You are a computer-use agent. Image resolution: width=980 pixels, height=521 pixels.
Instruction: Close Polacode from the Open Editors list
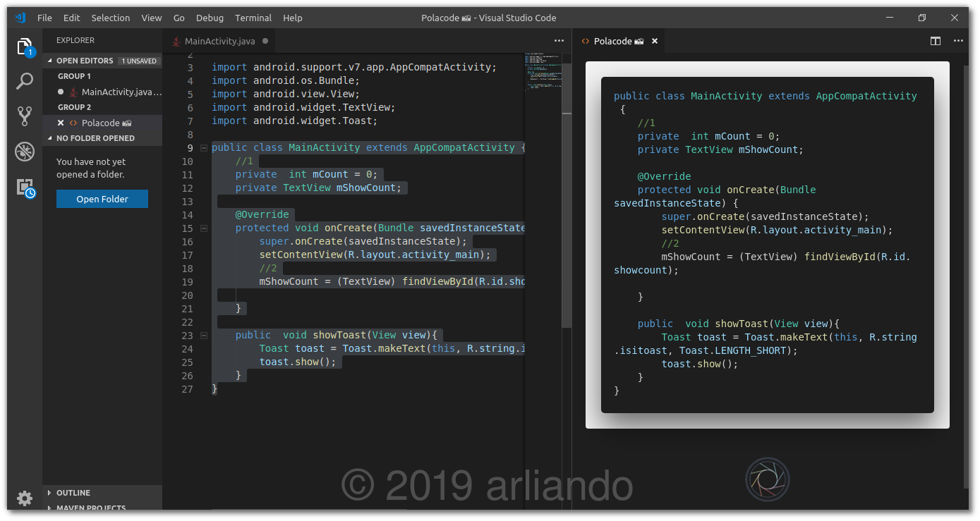(61, 123)
